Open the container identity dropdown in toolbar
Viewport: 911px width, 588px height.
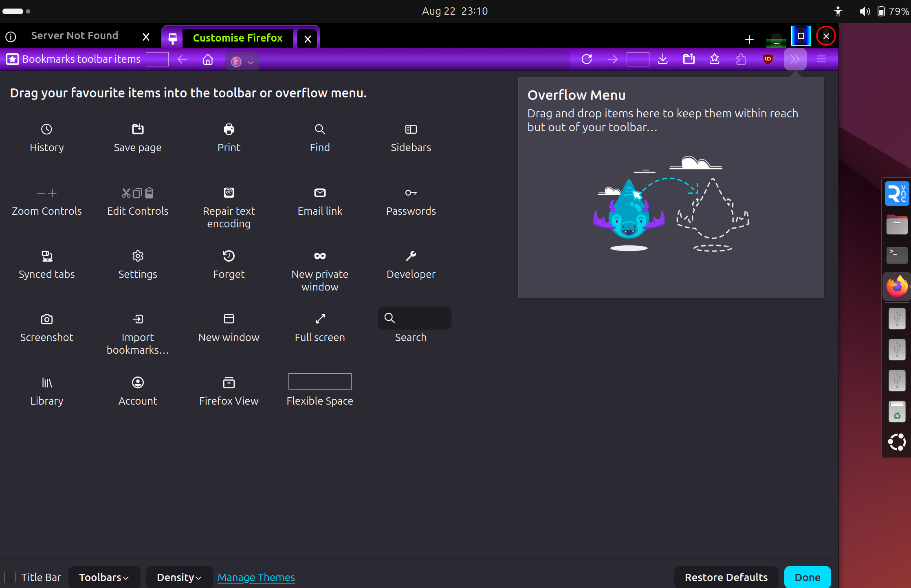(242, 62)
